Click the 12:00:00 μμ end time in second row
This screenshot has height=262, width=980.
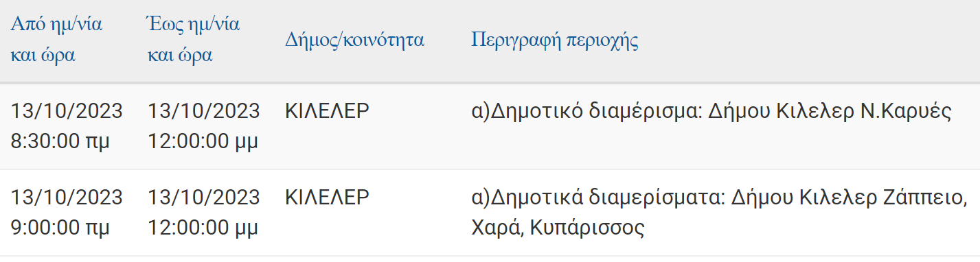click(x=203, y=228)
